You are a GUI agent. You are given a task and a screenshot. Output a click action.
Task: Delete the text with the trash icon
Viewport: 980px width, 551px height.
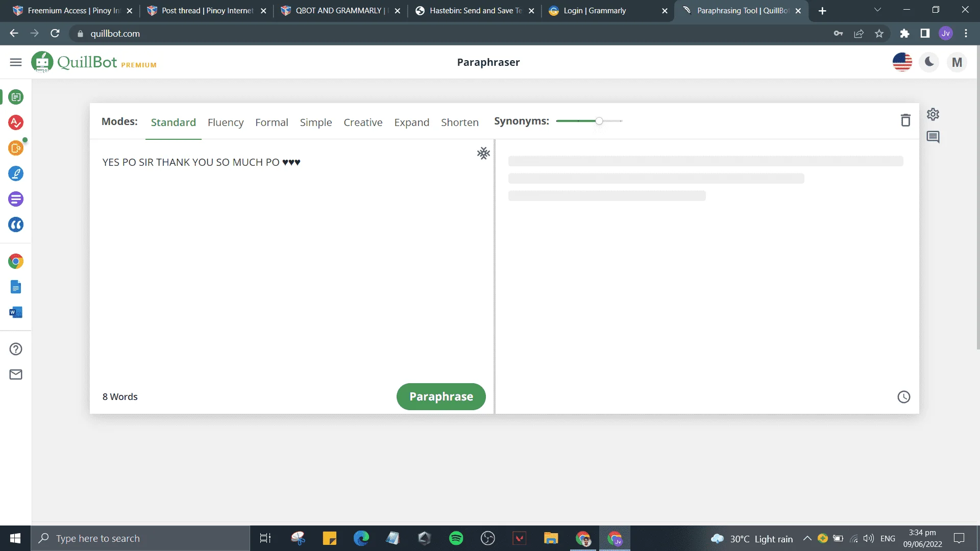(x=905, y=120)
